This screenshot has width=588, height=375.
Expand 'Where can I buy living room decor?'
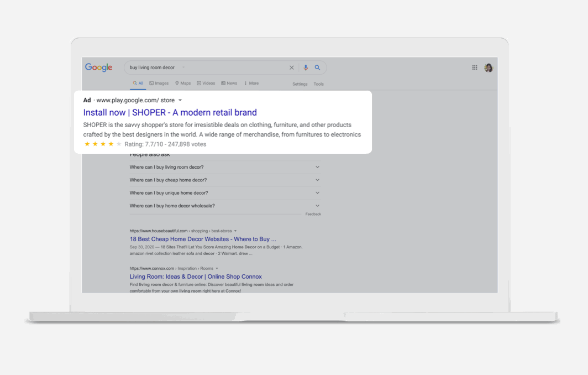(x=224, y=167)
